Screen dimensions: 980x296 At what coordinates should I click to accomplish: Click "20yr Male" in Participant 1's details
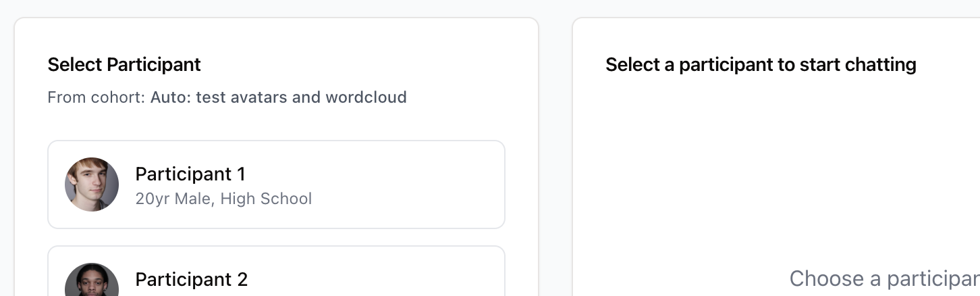click(x=175, y=199)
